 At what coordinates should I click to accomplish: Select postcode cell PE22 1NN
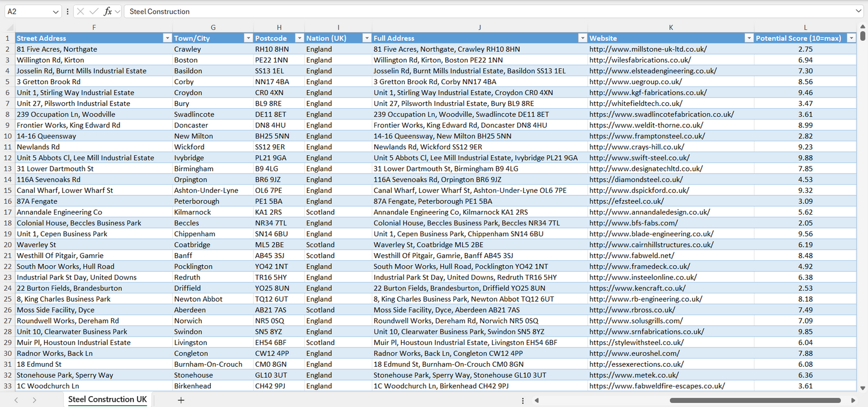[x=279, y=60]
